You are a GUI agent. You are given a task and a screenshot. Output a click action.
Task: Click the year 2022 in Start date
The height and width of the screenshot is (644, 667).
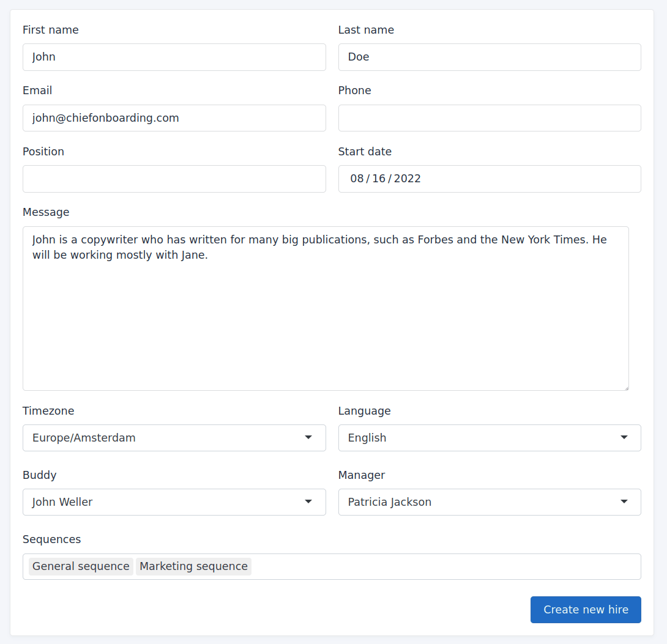tap(408, 179)
